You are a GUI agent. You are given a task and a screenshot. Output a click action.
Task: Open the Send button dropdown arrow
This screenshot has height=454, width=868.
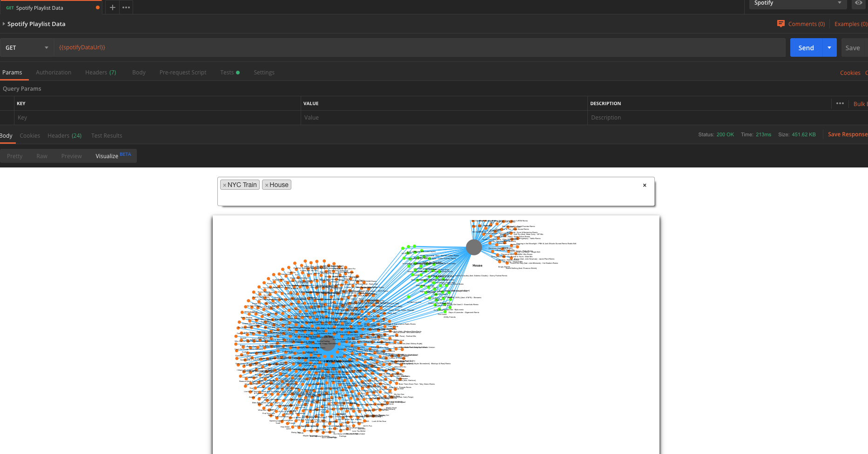click(829, 47)
